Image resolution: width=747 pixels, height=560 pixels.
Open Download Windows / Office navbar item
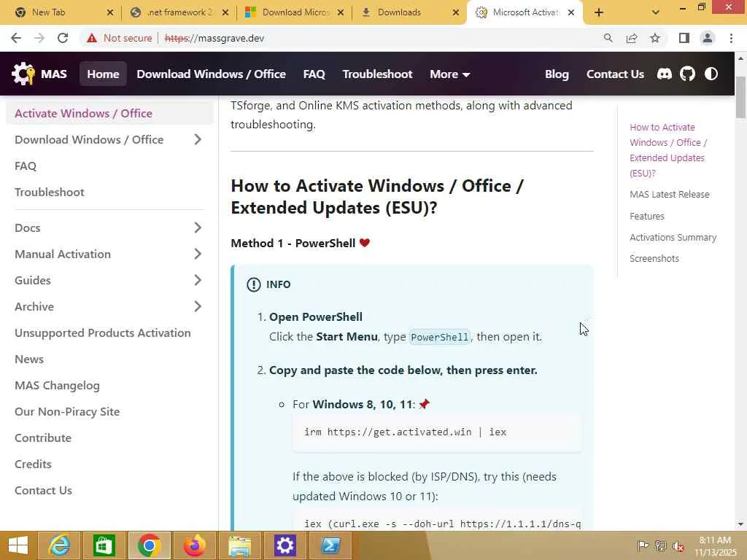coord(211,74)
